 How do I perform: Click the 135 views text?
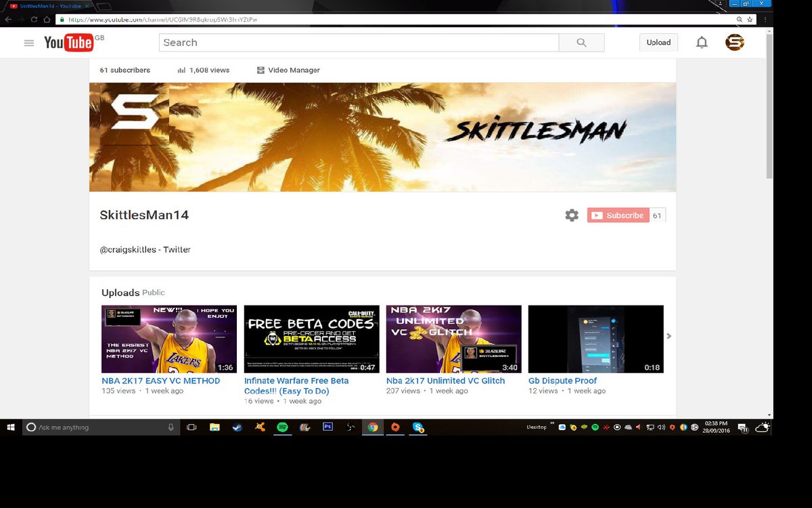coord(118,391)
